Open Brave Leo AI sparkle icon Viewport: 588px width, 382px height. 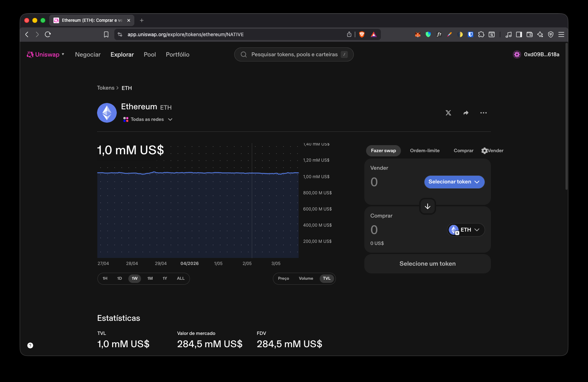point(540,34)
